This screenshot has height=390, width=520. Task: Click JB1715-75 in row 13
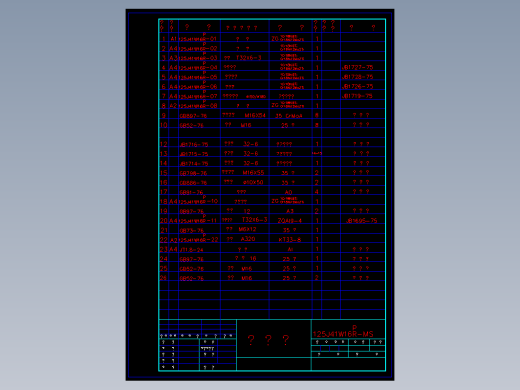click(x=194, y=154)
